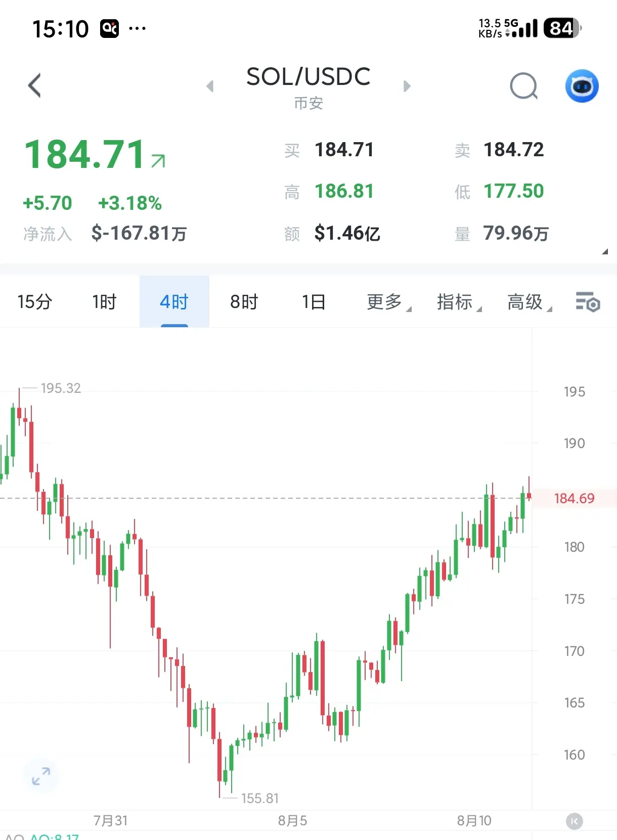Image resolution: width=617 pixels, height=840 pixels.
Task: Tap the net inflow $-167.81万 value
Action: (x=139, y=233)
